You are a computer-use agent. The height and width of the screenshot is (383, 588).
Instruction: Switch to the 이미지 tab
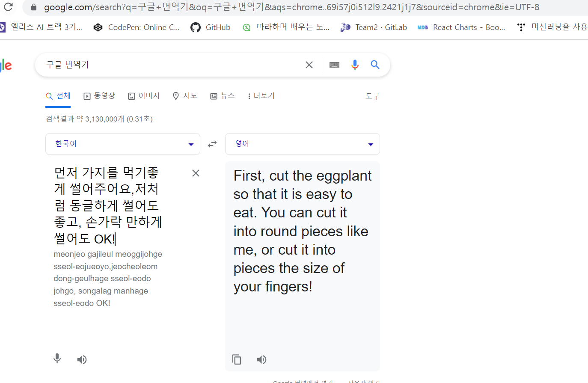pos(144,96)
